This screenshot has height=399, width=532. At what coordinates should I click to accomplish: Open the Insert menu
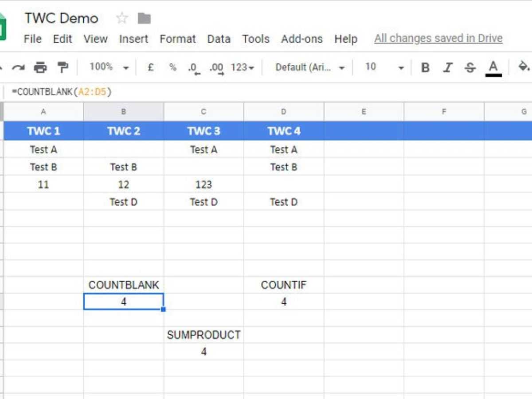pyautogui.click(x=133, y=39)
